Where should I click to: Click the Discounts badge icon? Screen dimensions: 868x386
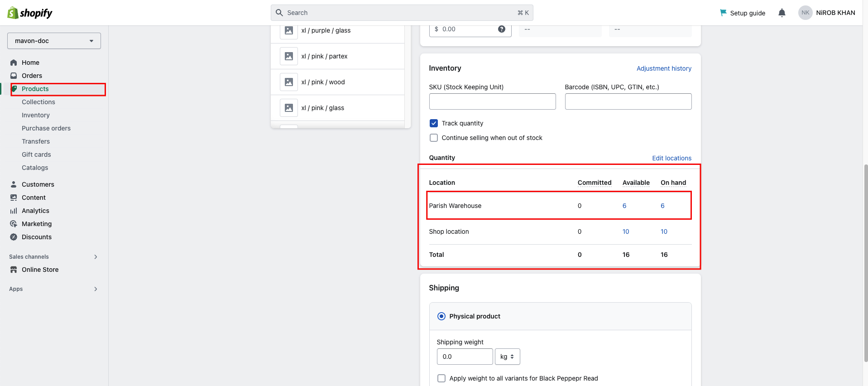14,237
